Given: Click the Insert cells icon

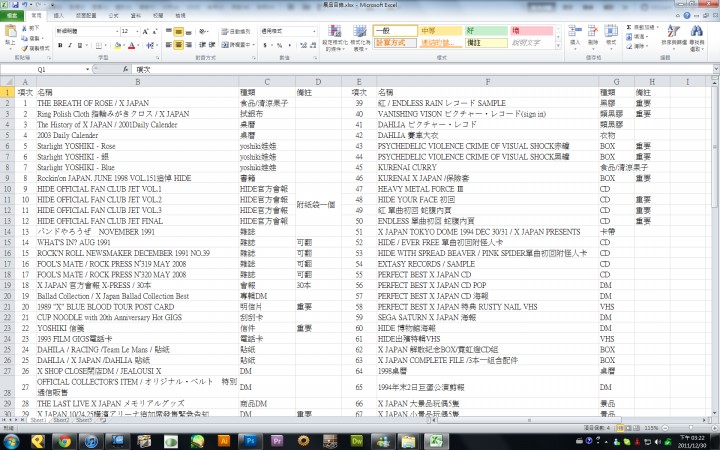Looking at the screenshot, I should pyautogui.click(x=574, y=31).
